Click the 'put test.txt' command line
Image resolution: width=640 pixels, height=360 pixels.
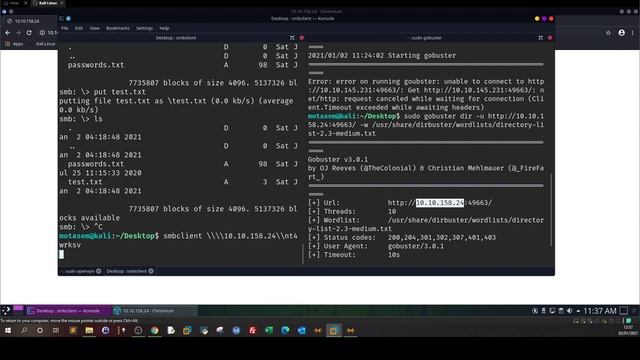pyautogui.click(x=102, y=92)
